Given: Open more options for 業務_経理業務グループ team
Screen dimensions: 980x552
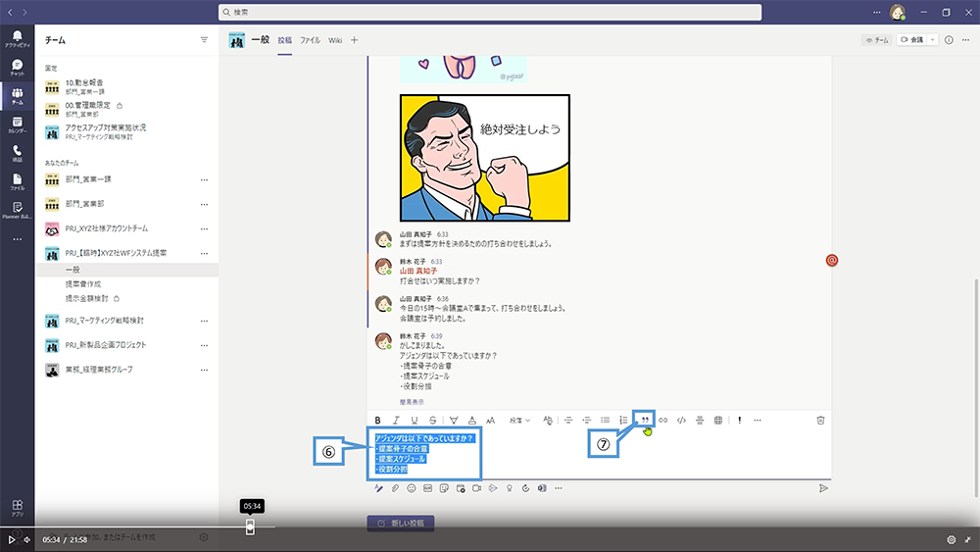Looking at the screenshot, I should [204, 370].
